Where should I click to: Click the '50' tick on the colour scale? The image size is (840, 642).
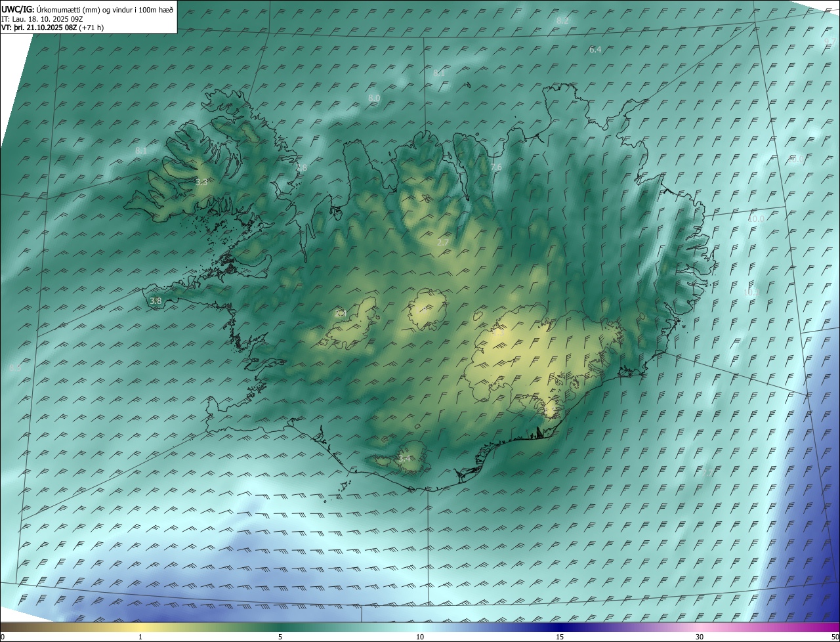click(835, 637)
